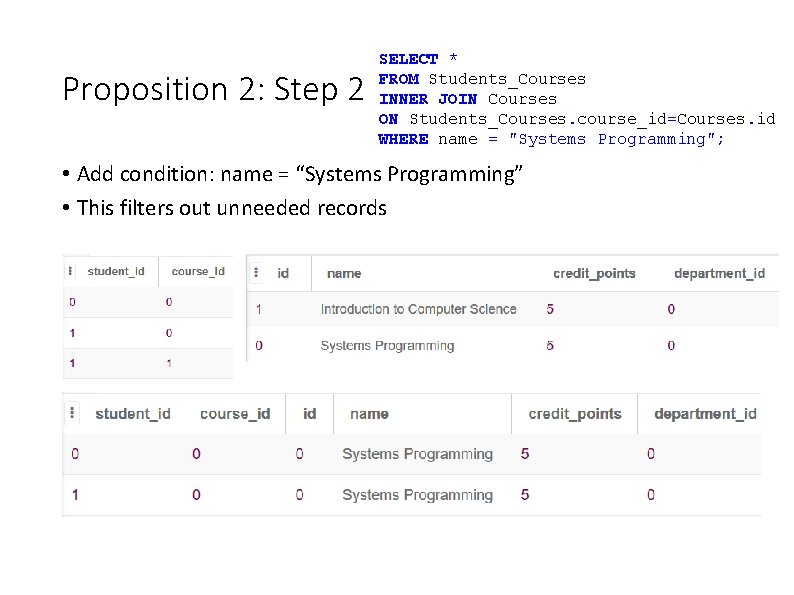Click the WHERE clause line of the SQL code
The image size is (794, 595).
click(x=550, y=139)
